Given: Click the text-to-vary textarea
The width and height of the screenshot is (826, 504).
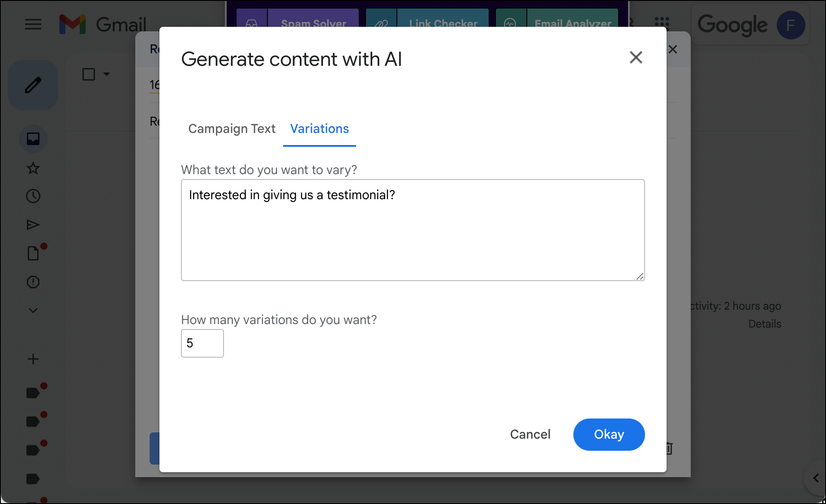Looking at the screenshot, I should tap(413, 230).
